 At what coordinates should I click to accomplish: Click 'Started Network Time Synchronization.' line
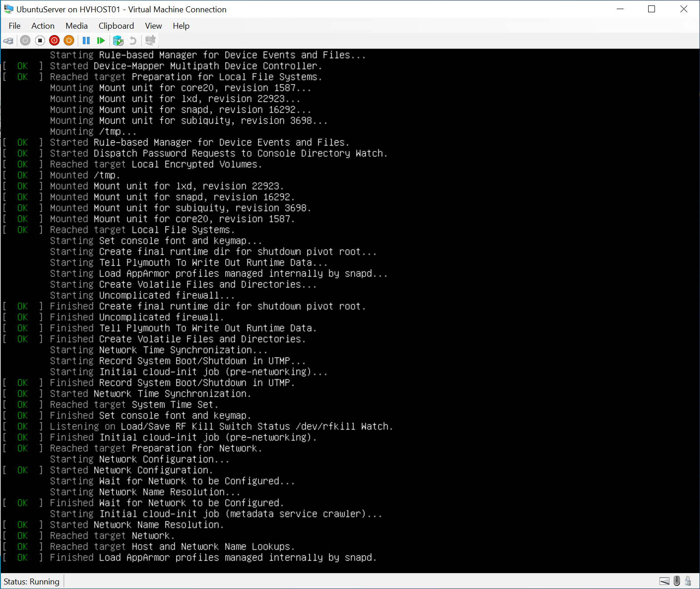151,394
